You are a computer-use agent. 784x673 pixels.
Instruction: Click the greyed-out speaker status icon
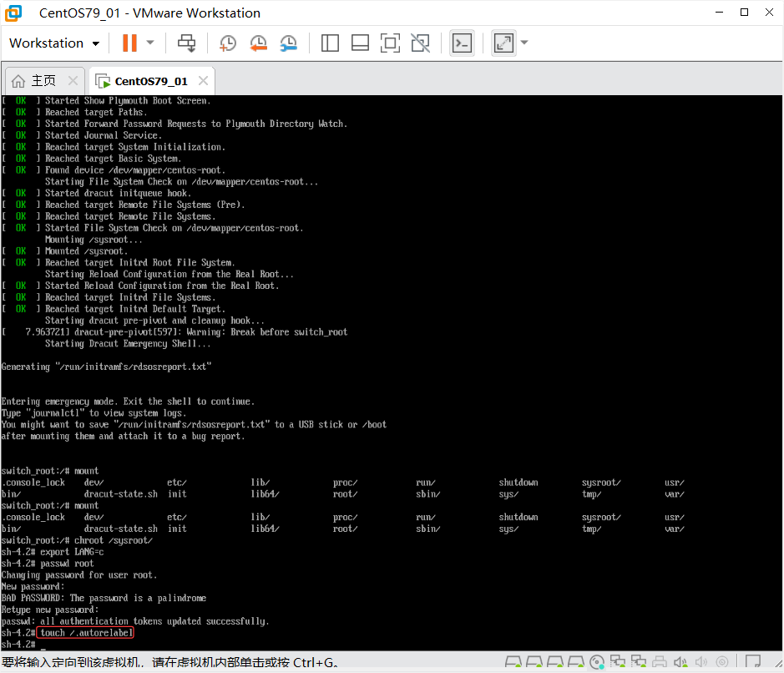(701, 662)
